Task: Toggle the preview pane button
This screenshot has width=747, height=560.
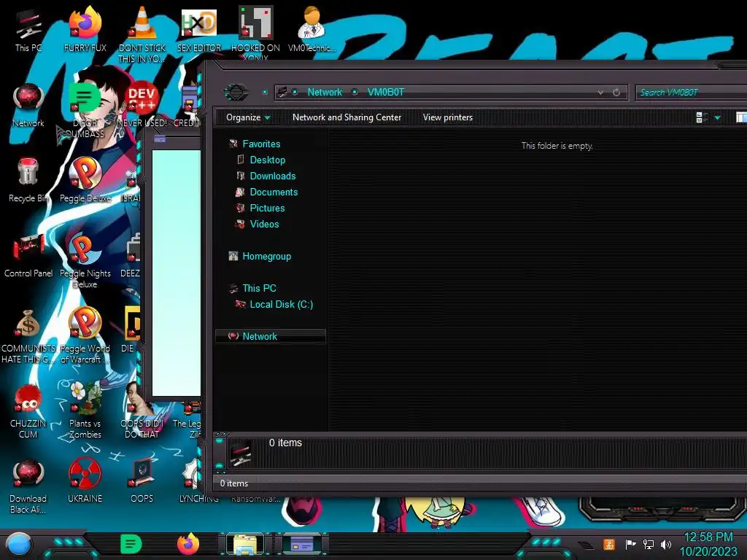Action: click(741, 117)
